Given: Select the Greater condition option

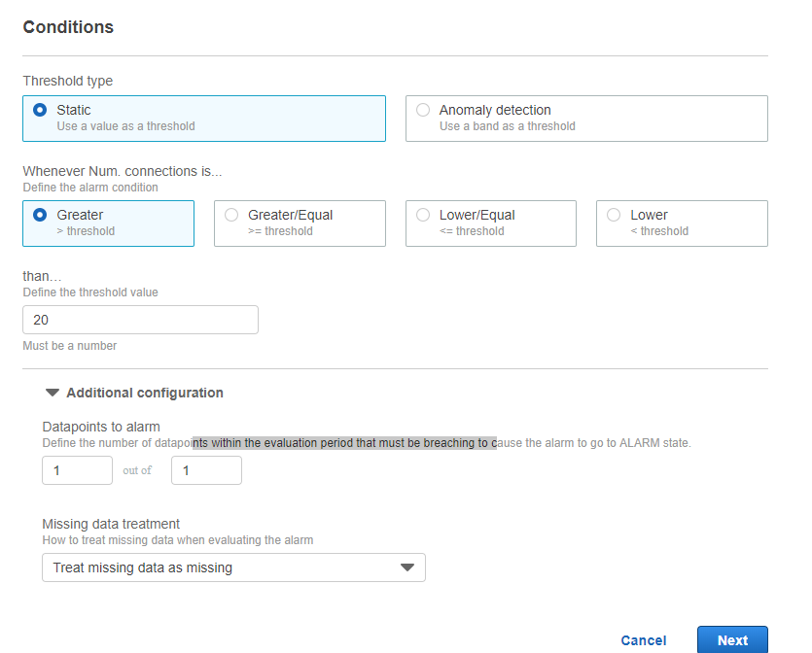Looking at the screenshot, I should click(108, 223).
